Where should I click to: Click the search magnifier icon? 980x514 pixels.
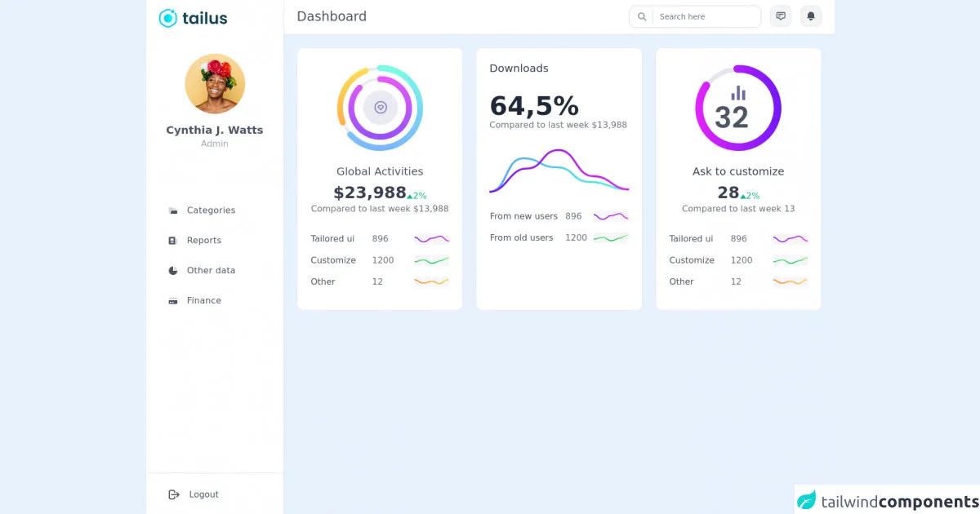pos(642,16)
